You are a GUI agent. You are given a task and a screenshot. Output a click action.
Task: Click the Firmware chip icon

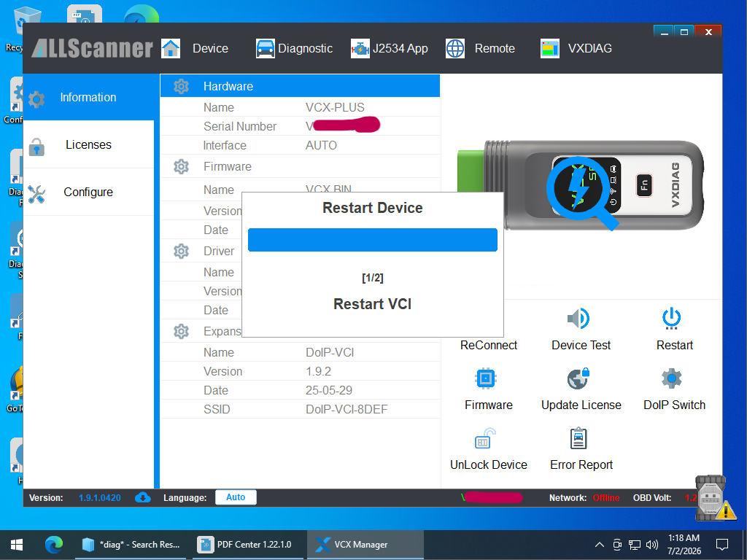pyautogui.click(x=486, y=378)
